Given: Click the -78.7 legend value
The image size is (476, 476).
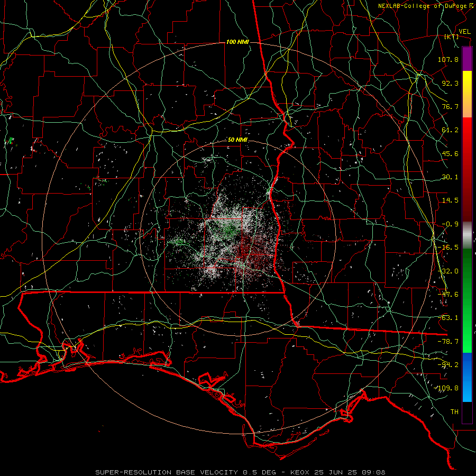Looking at the screenshot, I should [448, 342].
